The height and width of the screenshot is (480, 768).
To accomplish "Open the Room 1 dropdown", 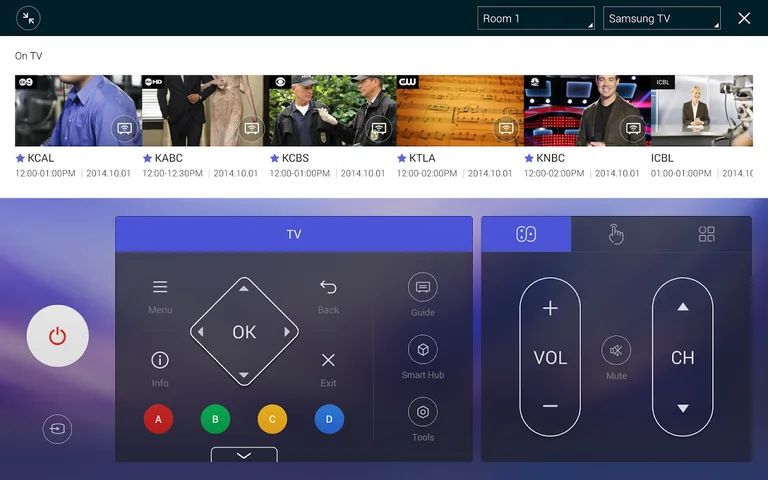I will click(536, 18).
